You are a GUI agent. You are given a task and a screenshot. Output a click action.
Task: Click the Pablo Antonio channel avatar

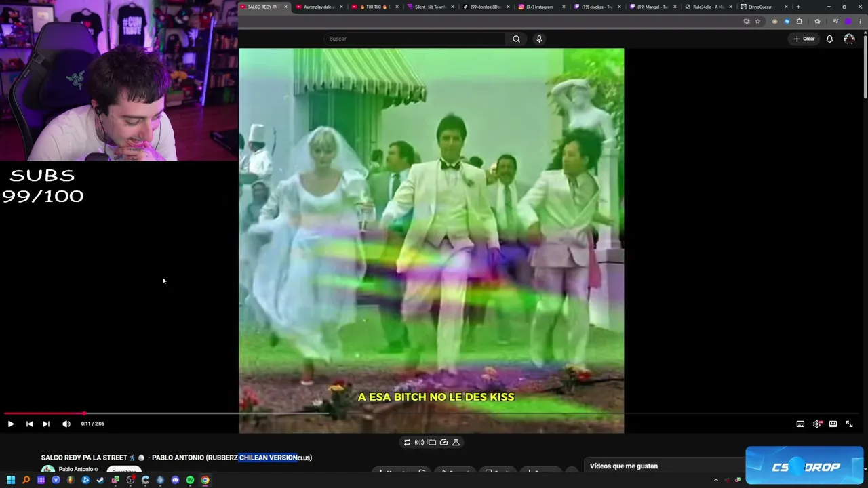[48, 470]
